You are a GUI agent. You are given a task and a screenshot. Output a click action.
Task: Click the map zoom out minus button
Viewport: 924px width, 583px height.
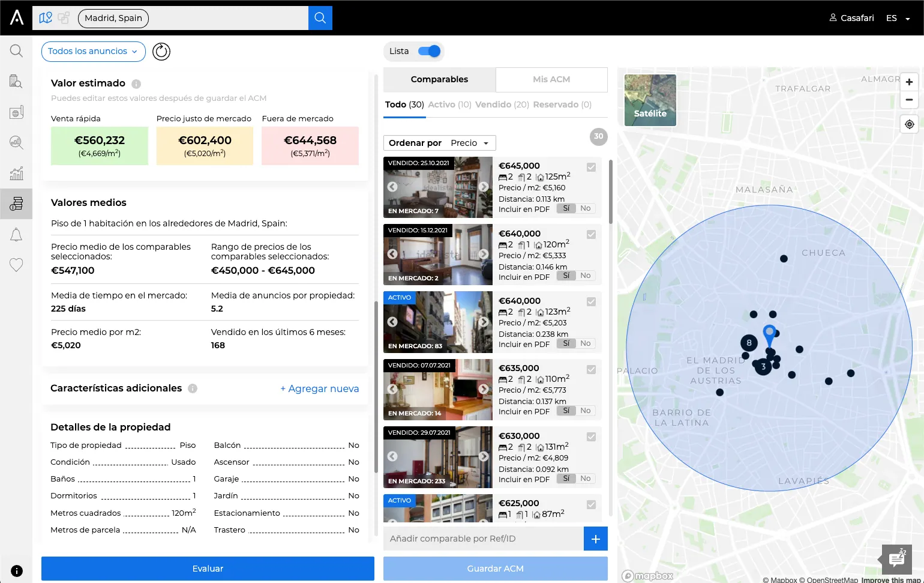[910, 100]
